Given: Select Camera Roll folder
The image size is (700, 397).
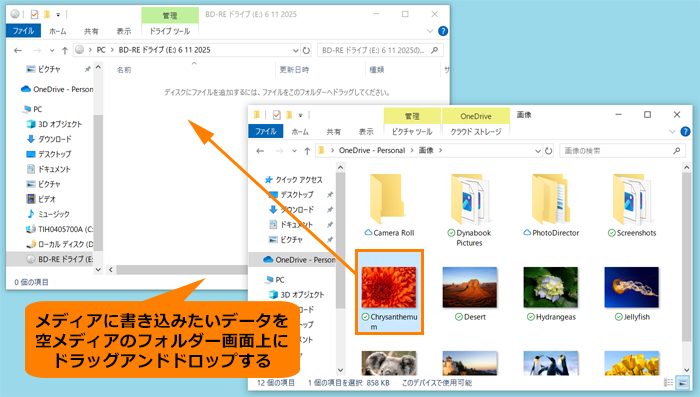Looking at the screenshot, I should point(389,205).
